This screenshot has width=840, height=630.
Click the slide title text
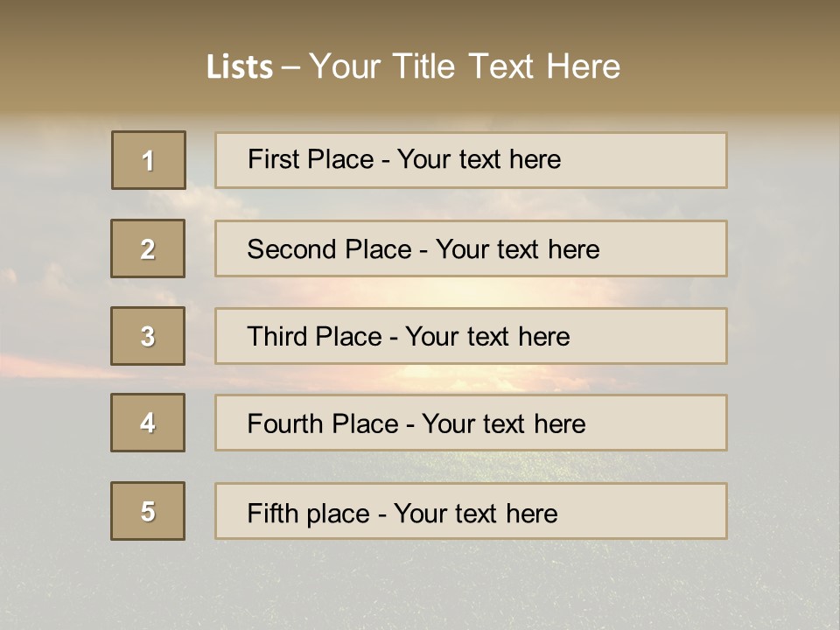point(413,66)
